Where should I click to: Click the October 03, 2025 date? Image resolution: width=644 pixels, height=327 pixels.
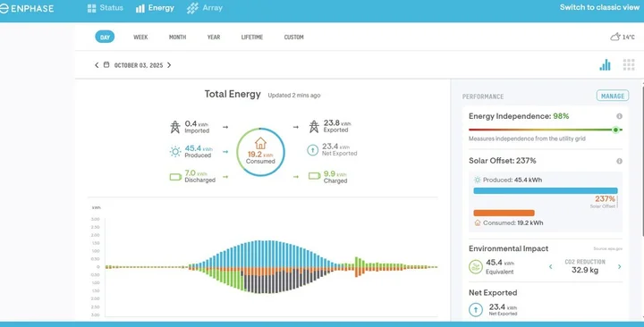click(139, 65)
